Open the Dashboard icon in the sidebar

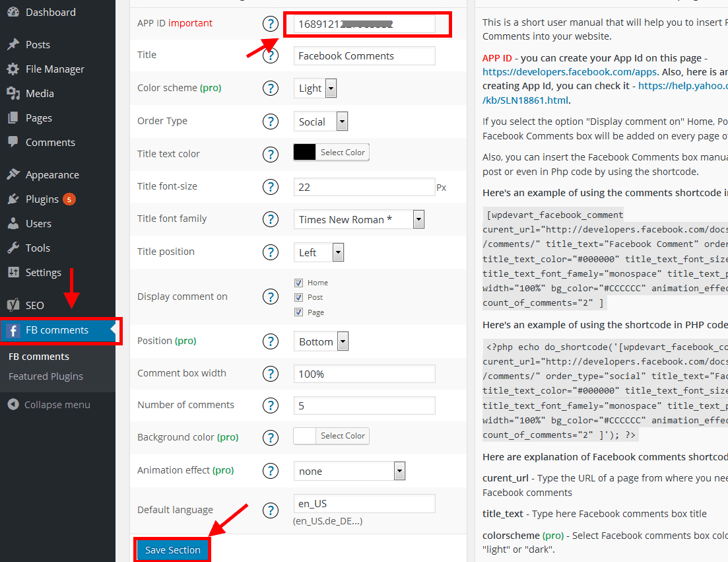[13, 11]
